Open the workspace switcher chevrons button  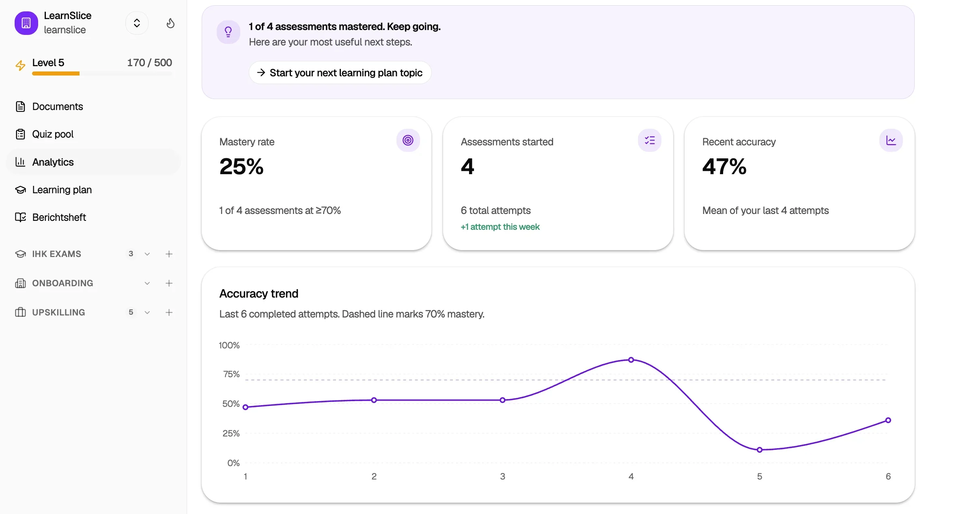point(137,23)
